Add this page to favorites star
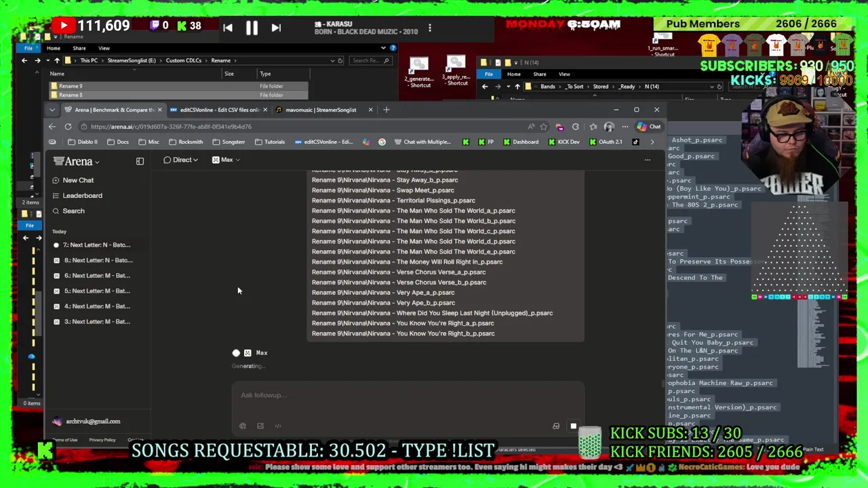This screenshot has width=868, height=488. (543, 127)
